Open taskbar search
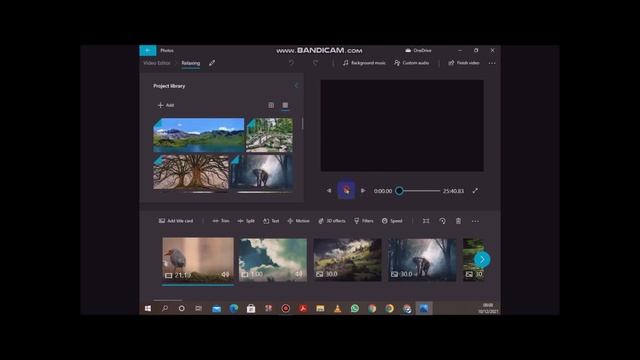This screenshot has width=640, height=360. point(165,309)
